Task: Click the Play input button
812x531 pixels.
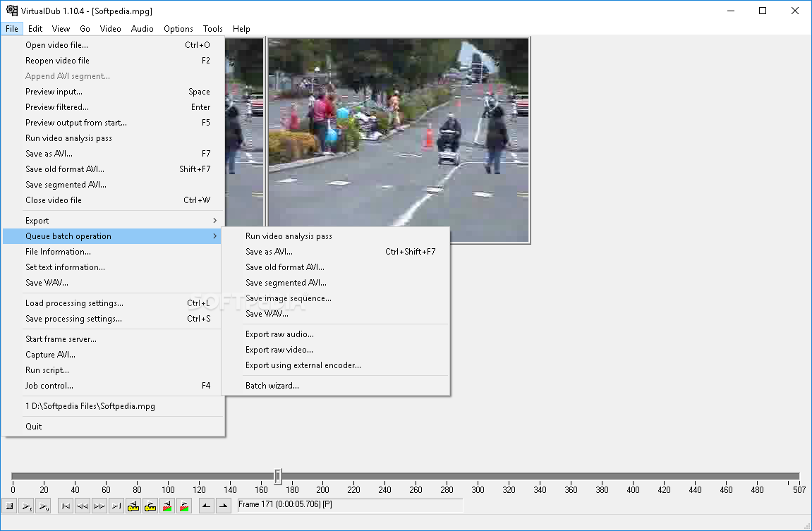Action: tap(26, 506)
